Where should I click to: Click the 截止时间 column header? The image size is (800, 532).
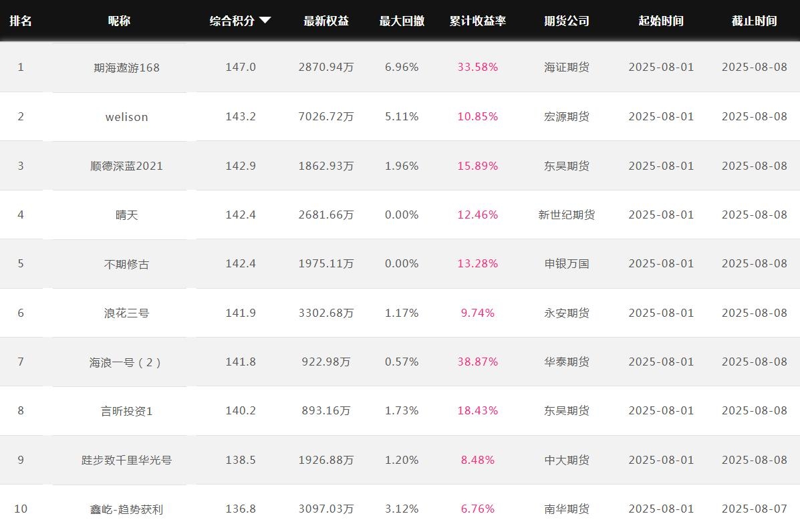pos(754,21)
